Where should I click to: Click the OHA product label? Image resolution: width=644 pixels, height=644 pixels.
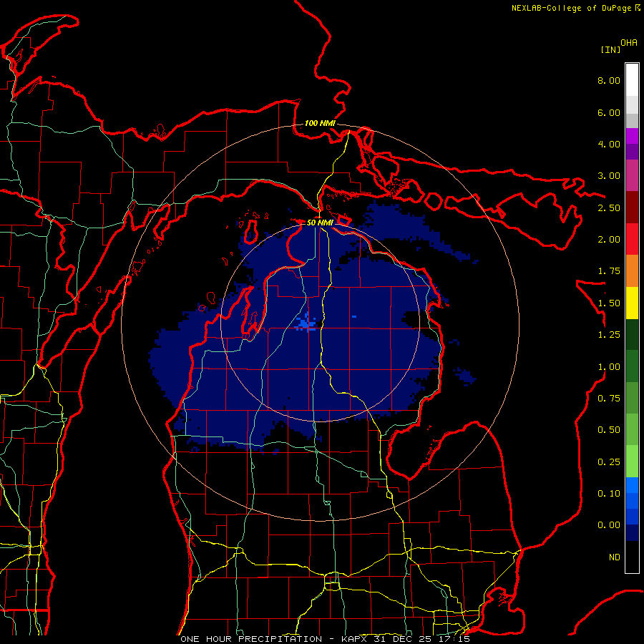point(629,43)
